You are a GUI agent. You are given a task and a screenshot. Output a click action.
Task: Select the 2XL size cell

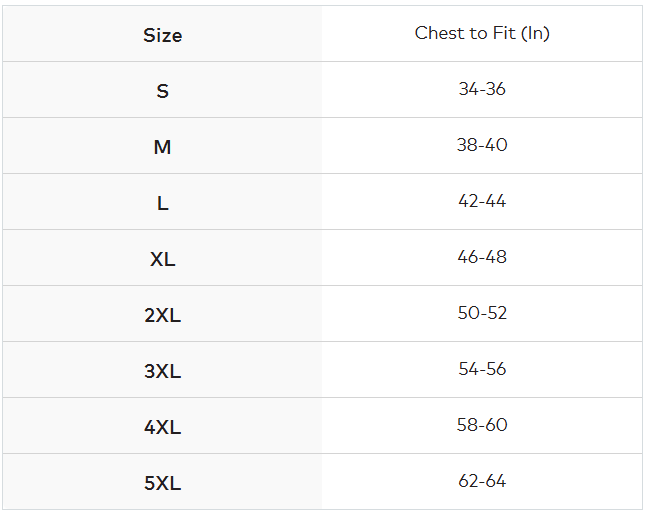tap(162, 315)
